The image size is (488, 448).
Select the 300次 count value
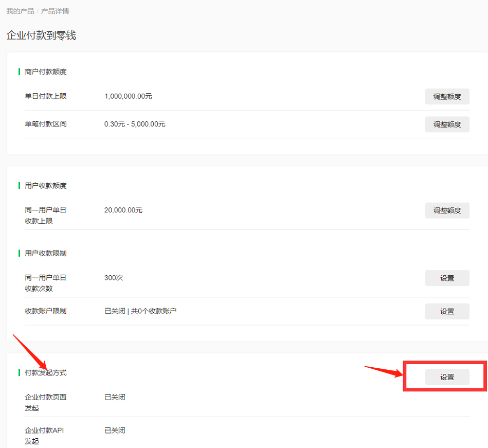coord(114,278)
